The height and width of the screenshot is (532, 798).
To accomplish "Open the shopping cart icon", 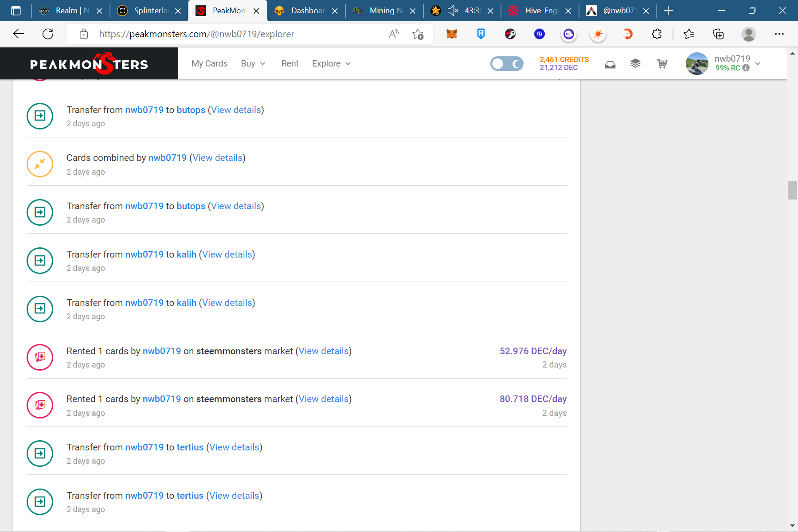I will pyautogui.click(x=662, y=64).
